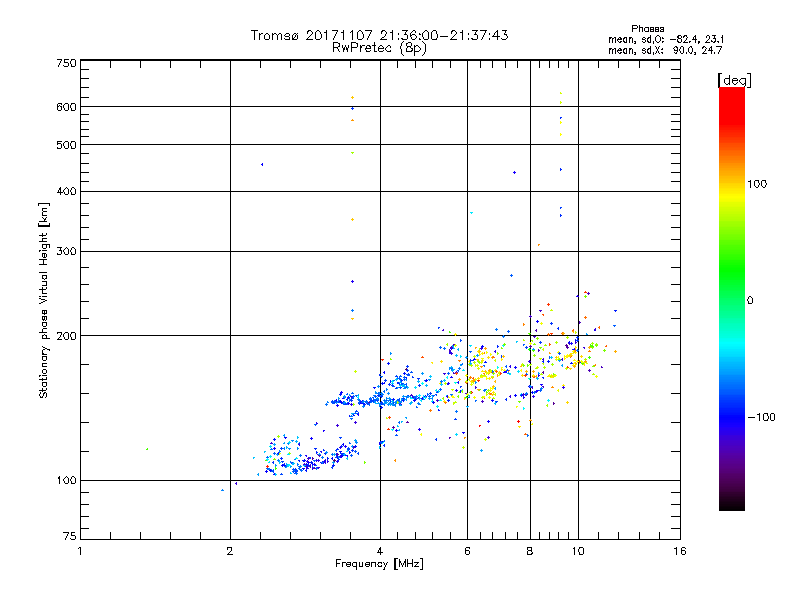Click the cyan data point just above 6 MHz, 360 km
The width and height of the screenshot is (800, 600).
pos(471,213)
